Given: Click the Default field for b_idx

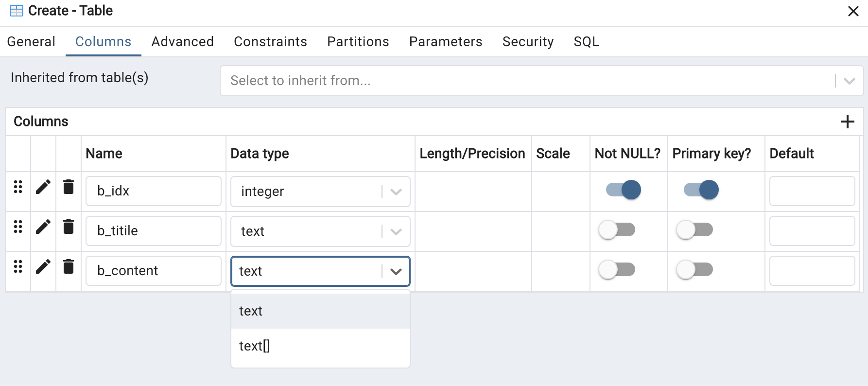Looking at the screenshot, I should click(x=812, y=191).
